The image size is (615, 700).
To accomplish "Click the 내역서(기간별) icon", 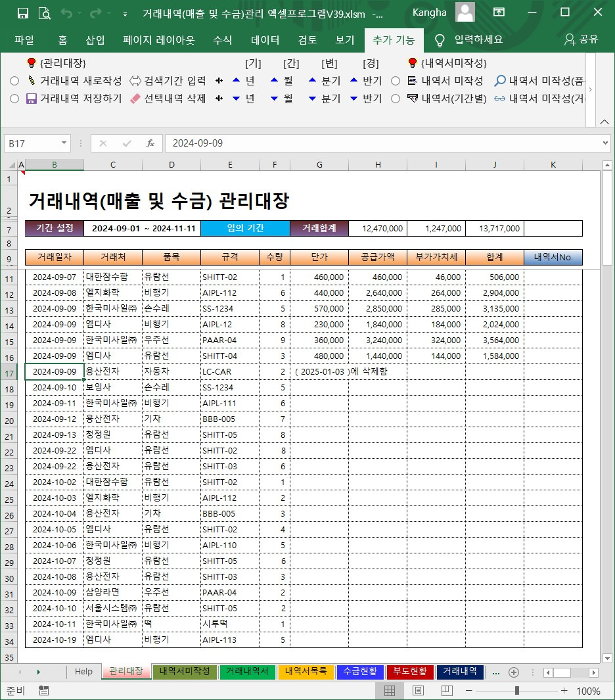I will pyautogui.click(x=413, y=98).
